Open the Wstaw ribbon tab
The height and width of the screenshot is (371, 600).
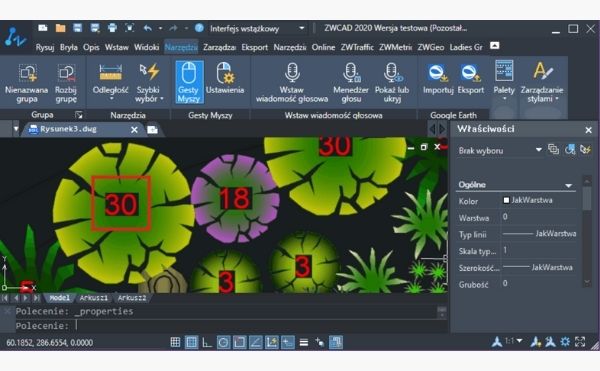117,47
